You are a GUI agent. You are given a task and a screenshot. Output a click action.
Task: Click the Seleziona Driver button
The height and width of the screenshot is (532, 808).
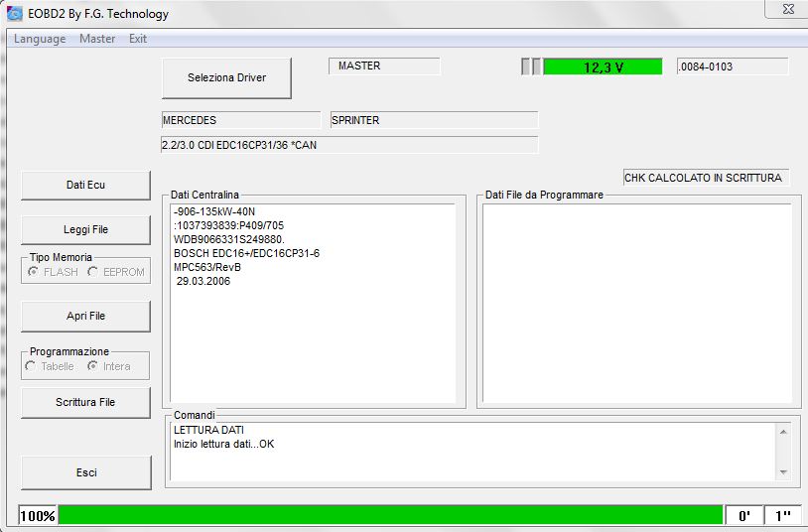[226, 77]
